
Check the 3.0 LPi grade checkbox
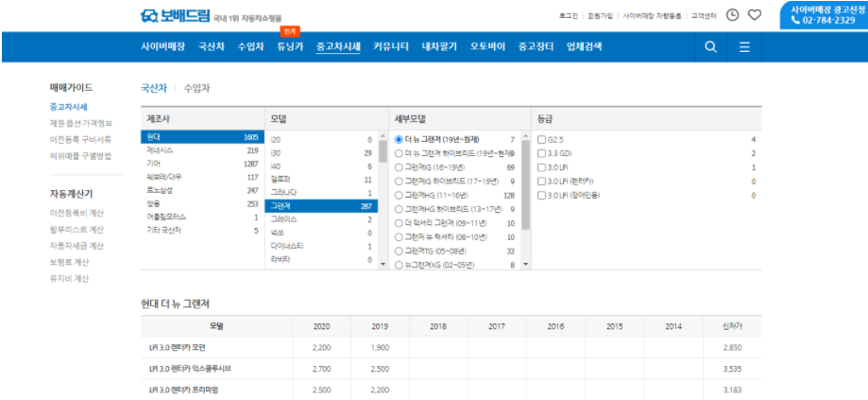point(541,167)
